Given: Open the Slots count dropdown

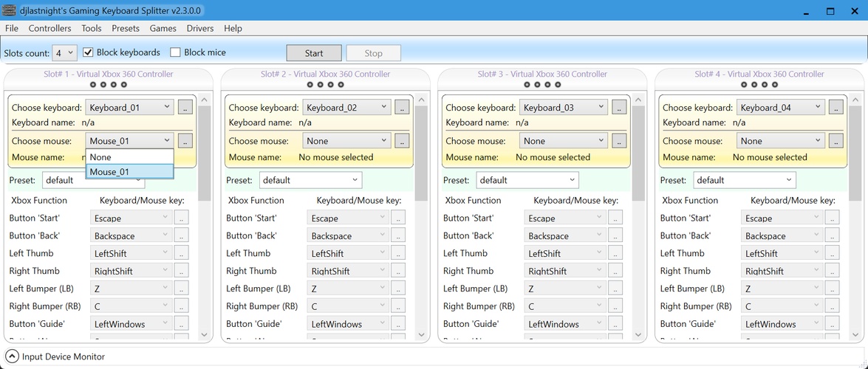Looking at the screenshot, I should point(65,53).
